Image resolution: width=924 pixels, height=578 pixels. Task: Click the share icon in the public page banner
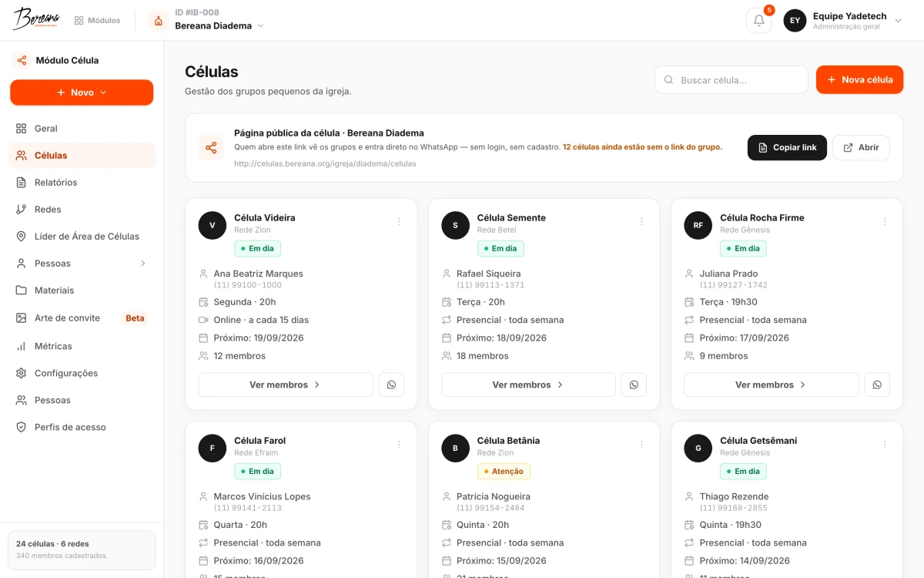point(211,148)
